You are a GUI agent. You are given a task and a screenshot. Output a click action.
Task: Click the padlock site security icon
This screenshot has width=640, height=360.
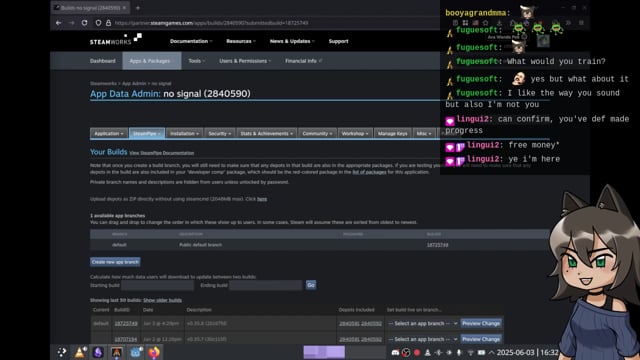108,23
